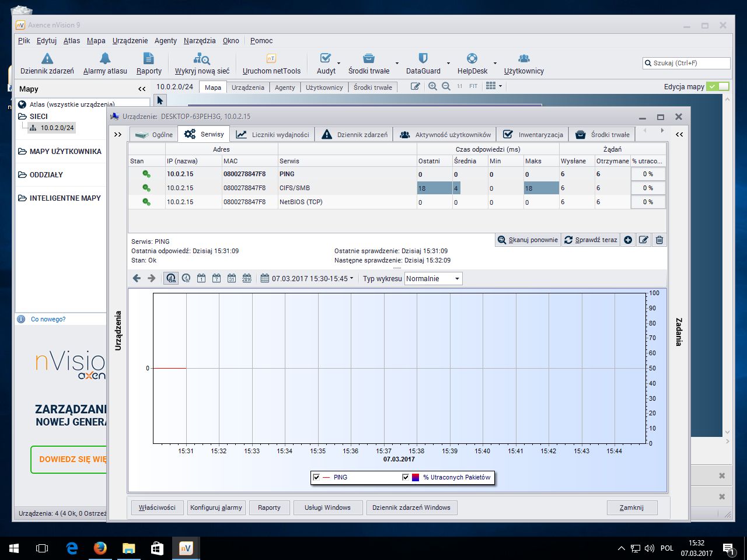Open Dziennik zdarzeń from the main toolbar
Image resolution: width=747 pixels, height=560 pixels.
tap(47, 64)
